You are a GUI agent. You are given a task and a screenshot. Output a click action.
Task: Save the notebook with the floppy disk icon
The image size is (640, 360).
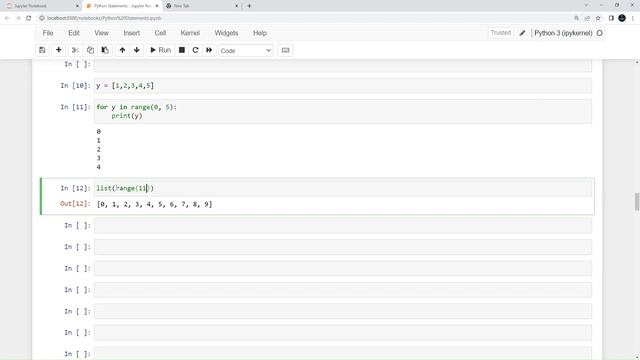(42, 50)
